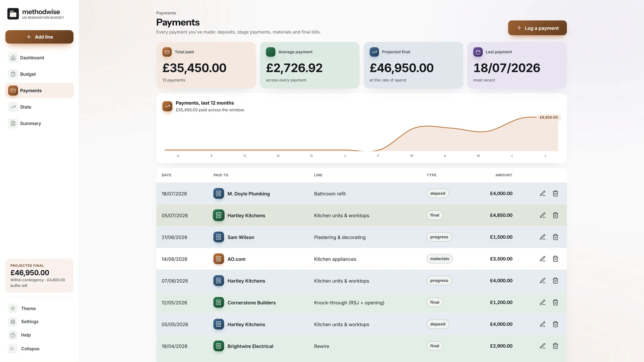
Task: Click the AO.com payee icon
Action: click(219, 259)
